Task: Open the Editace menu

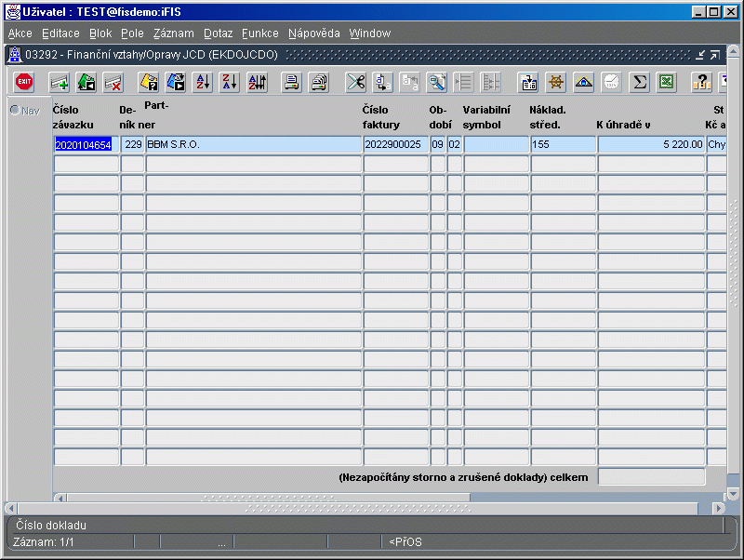Action: click(x=60, y=33)
